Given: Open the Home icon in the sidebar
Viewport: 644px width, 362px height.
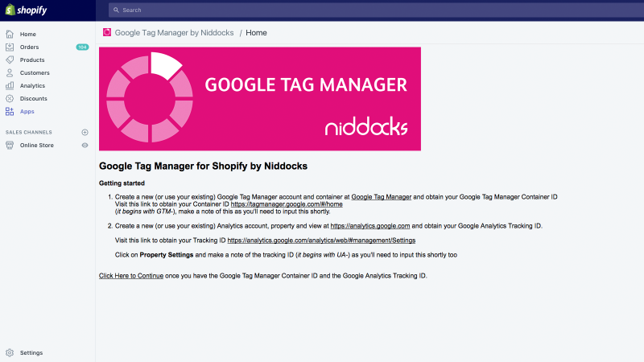Looking at the screenshot, I should tap(10, 34).
